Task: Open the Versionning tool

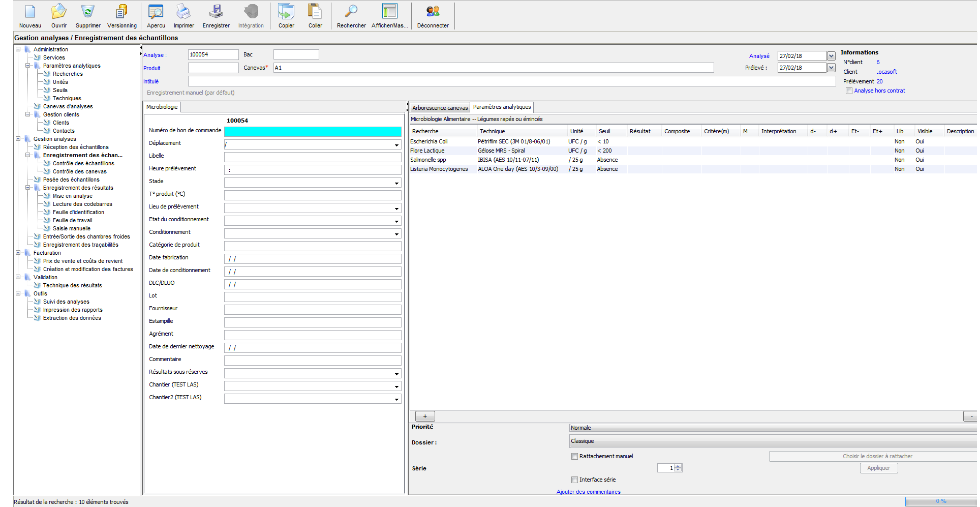Action: [122, 16]
